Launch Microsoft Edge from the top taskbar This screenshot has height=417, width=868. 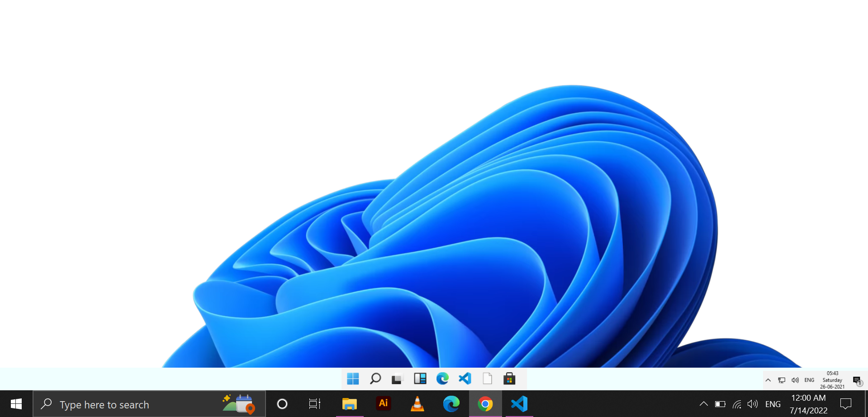(442, 379)
